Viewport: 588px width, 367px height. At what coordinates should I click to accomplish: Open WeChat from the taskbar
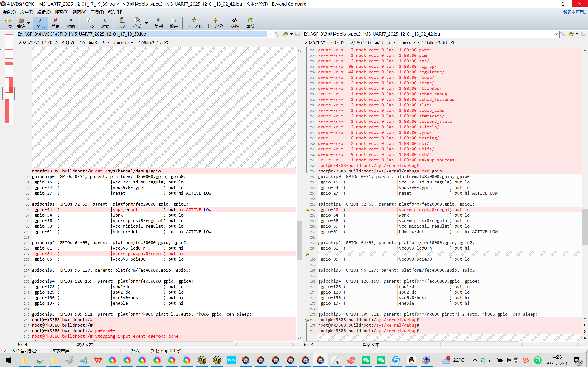tap(366, 360)
